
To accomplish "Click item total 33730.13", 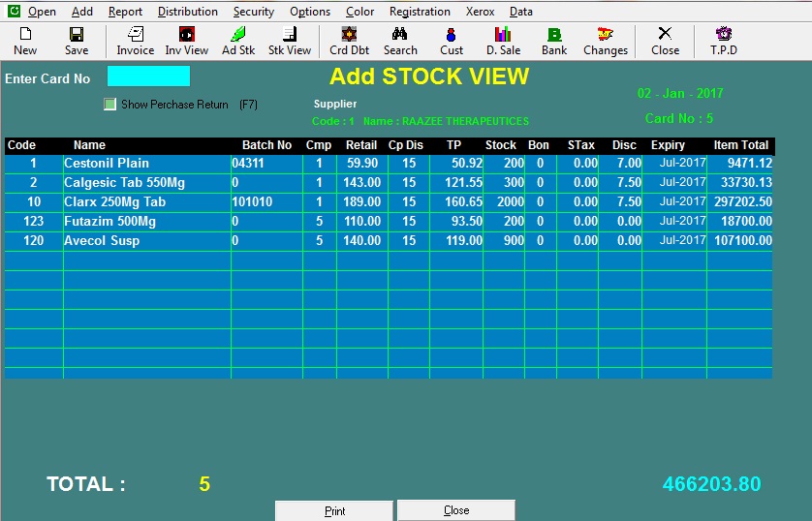I will click(746, 183).
